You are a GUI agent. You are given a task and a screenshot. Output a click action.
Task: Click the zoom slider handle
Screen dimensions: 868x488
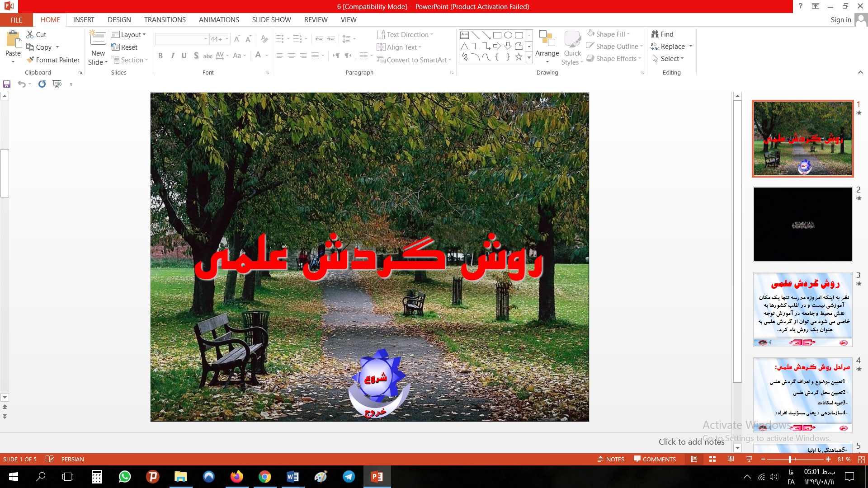click(x=790, y=459)
